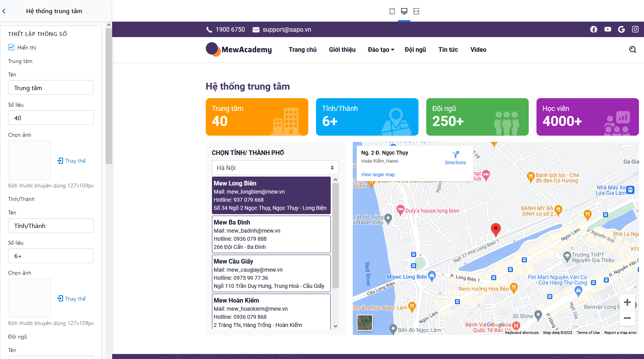Go back using the sidebar back arrow
This screenshot has height=359, width=644.
point(4,11)
